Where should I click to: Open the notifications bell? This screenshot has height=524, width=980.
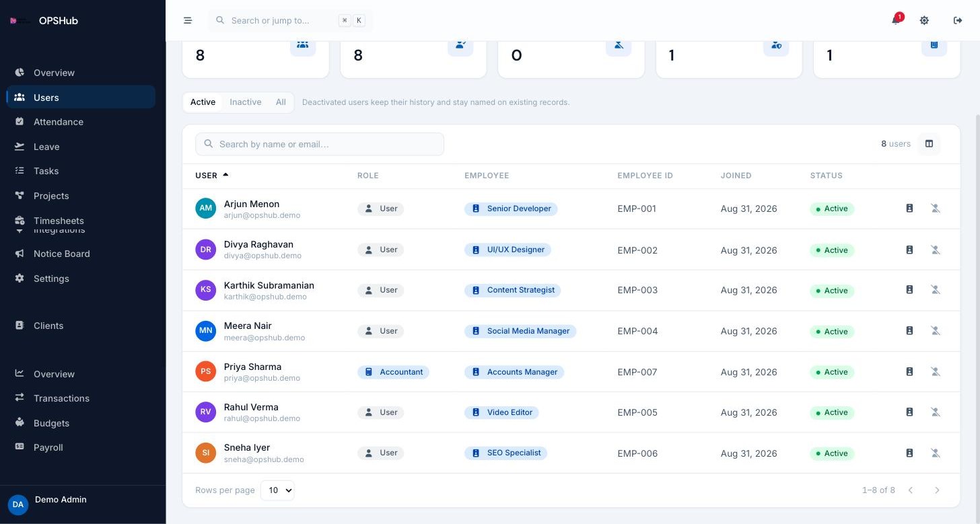click(896, 20)
